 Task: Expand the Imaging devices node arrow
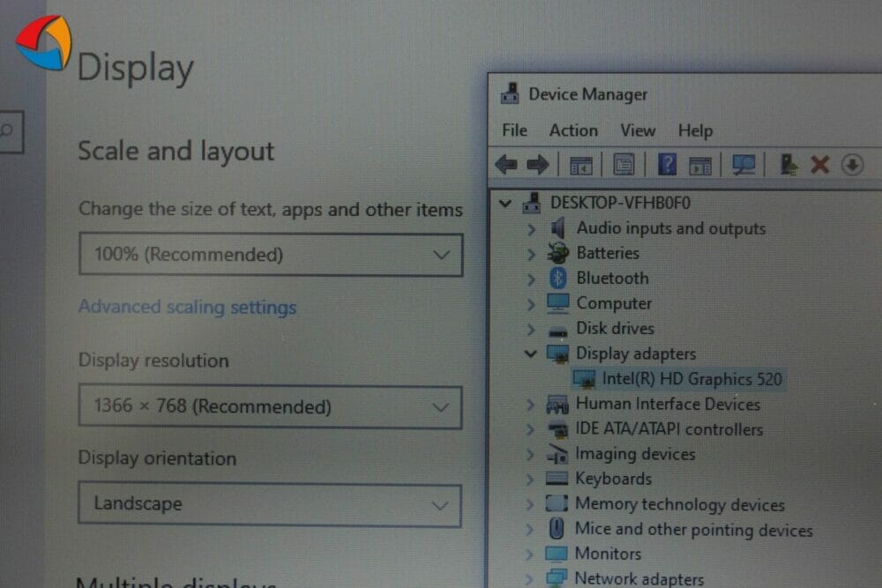[530, 454]
